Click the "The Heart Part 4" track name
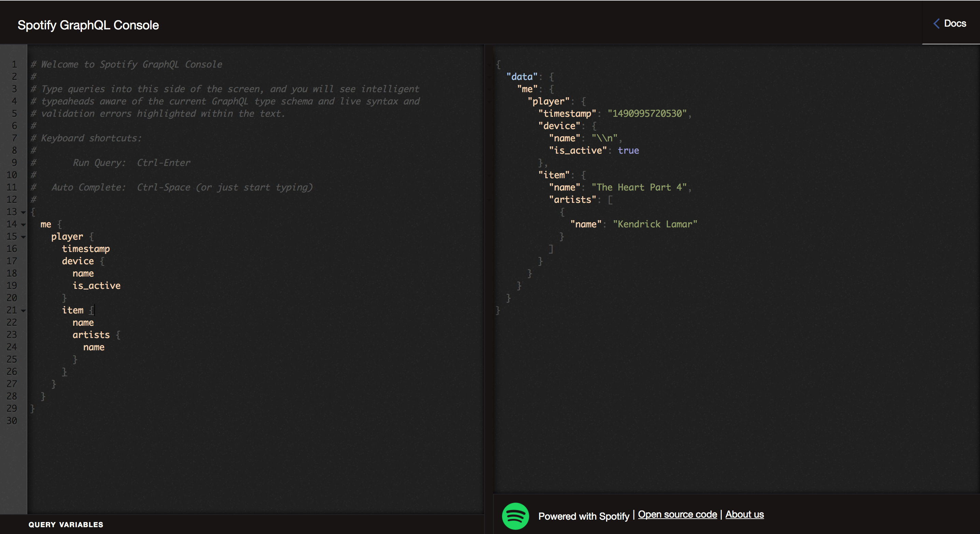Screen dimensions: 980x534 pyautogui.click(x=640, y=187)
